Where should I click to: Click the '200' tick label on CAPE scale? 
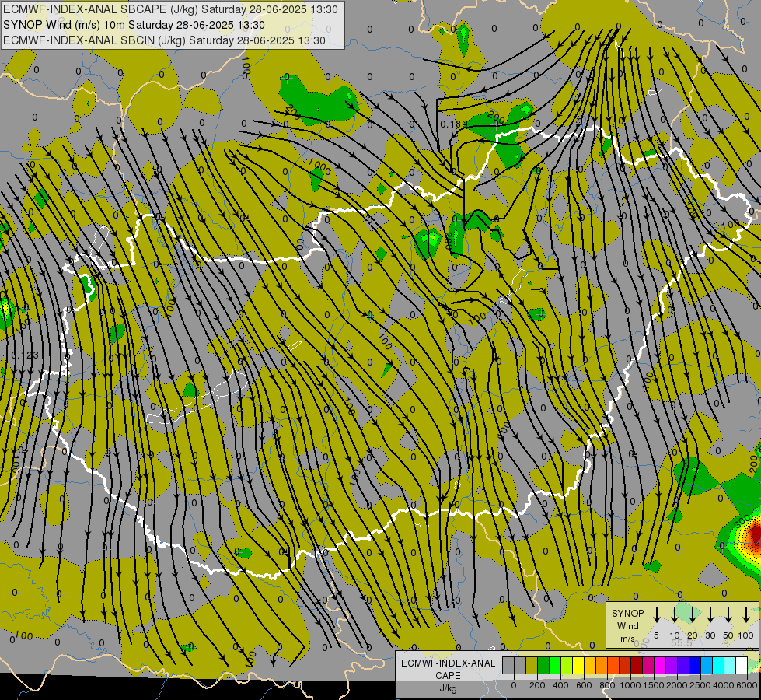tap(537, 685)
